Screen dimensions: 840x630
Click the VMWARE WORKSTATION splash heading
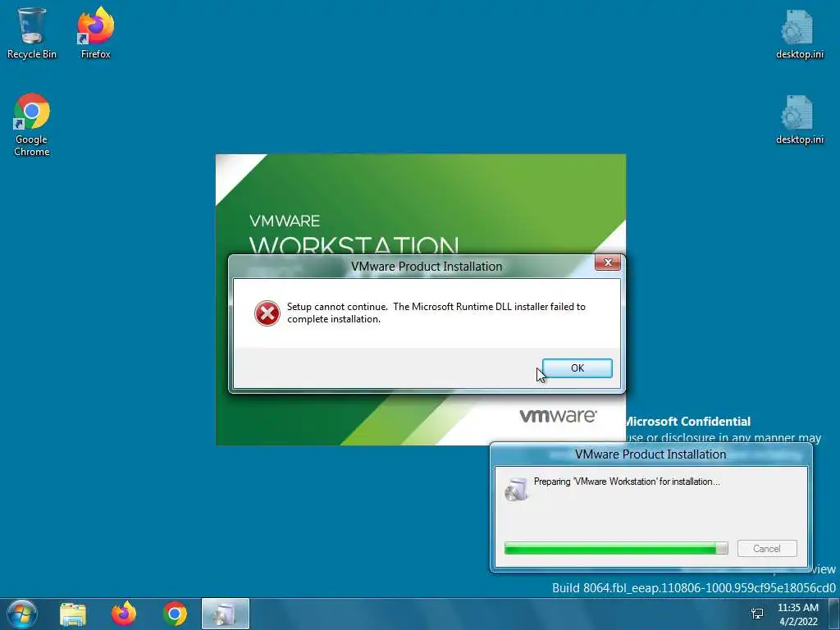[354, 234]
